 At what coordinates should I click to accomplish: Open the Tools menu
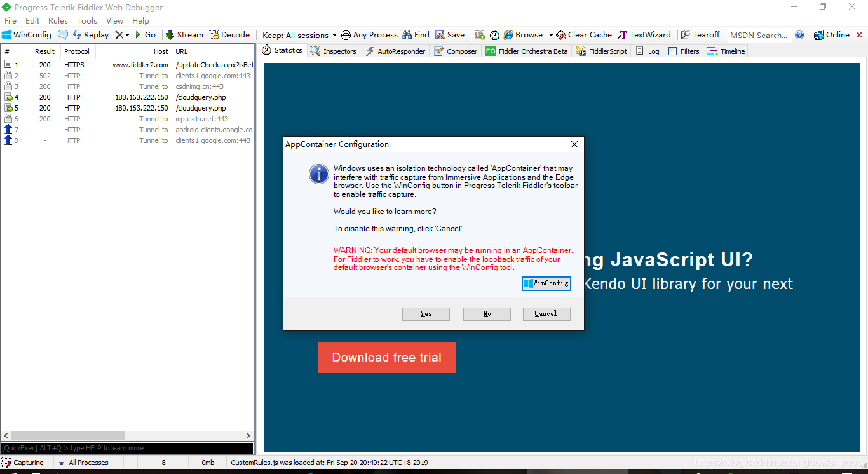[87, 20]
